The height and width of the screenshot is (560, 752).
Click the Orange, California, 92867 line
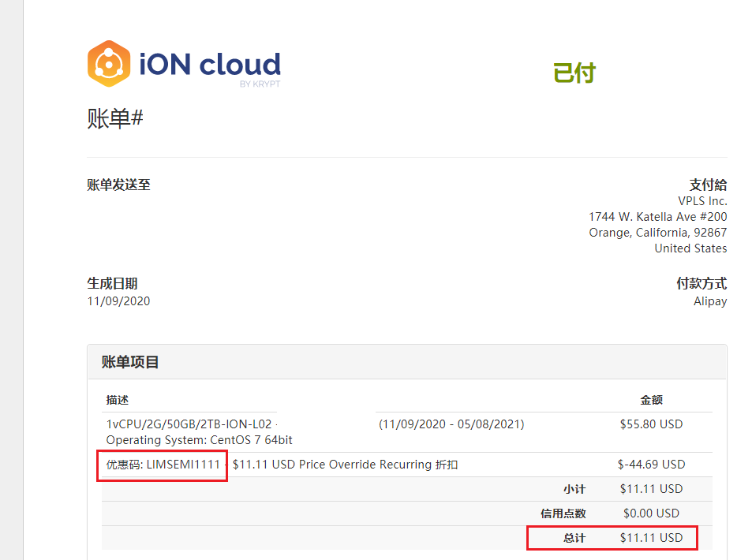658,233
